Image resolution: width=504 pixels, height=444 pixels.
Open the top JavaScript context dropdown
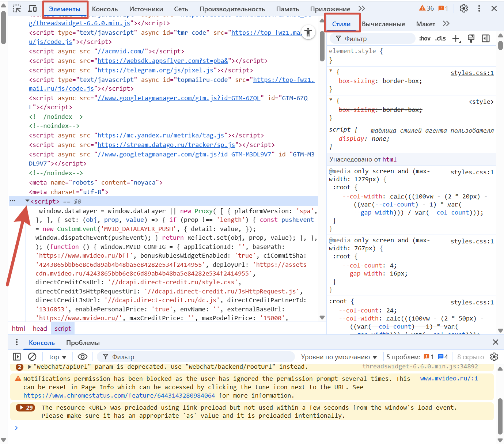tap(58, 357)
